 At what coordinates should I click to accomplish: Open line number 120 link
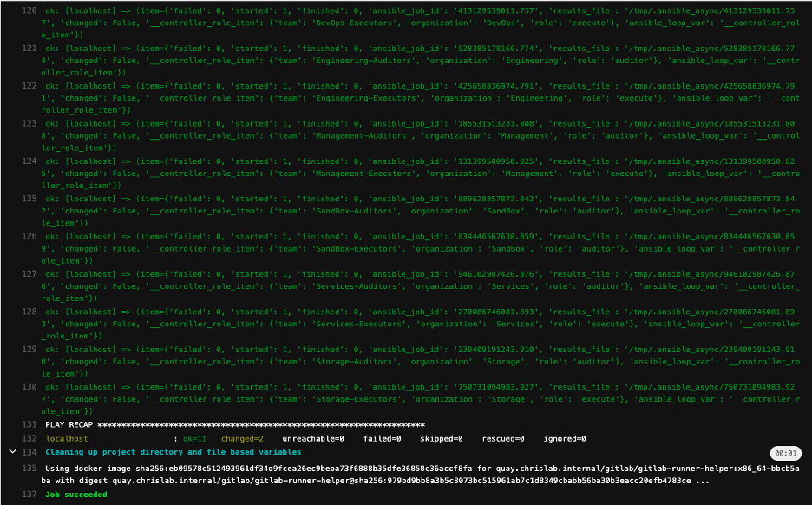pos(29,10)
